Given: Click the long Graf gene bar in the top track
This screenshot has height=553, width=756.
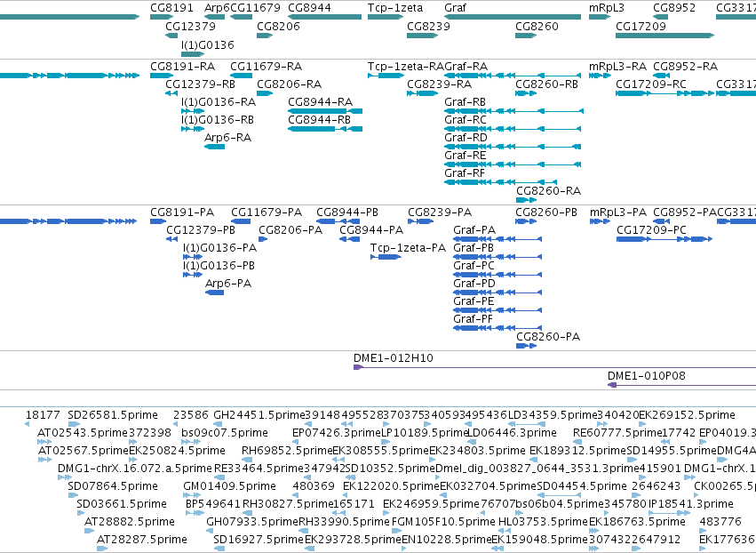Looking at the screenshot, I should coord(513,17).
